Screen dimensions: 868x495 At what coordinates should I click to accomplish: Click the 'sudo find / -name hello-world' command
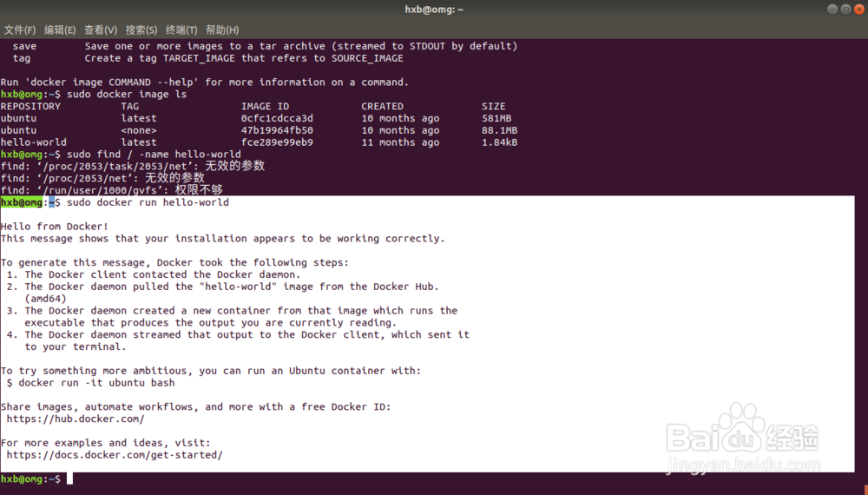154,154
